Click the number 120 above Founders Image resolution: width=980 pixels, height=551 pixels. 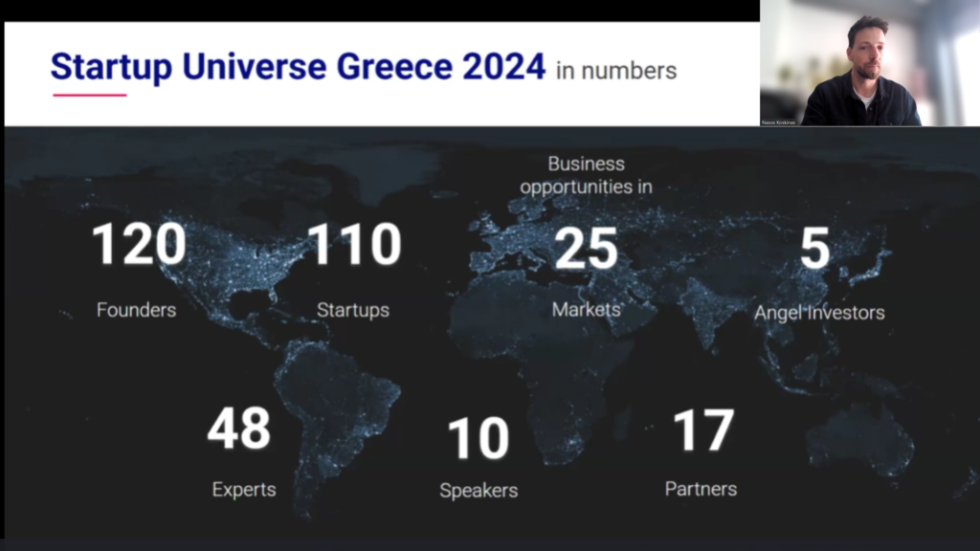pos(139,244)
